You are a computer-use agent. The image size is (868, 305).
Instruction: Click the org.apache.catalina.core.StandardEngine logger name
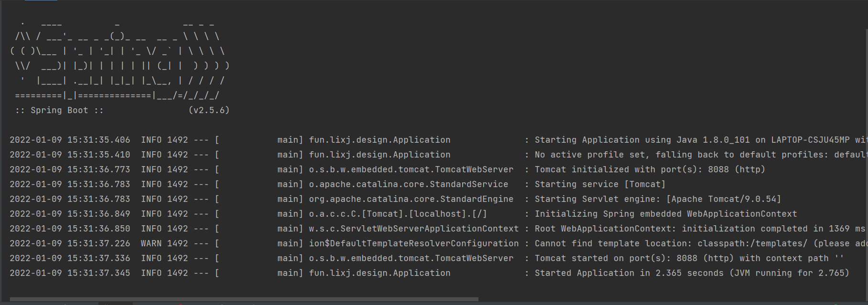pyautogui.click(x=411, y=199)
